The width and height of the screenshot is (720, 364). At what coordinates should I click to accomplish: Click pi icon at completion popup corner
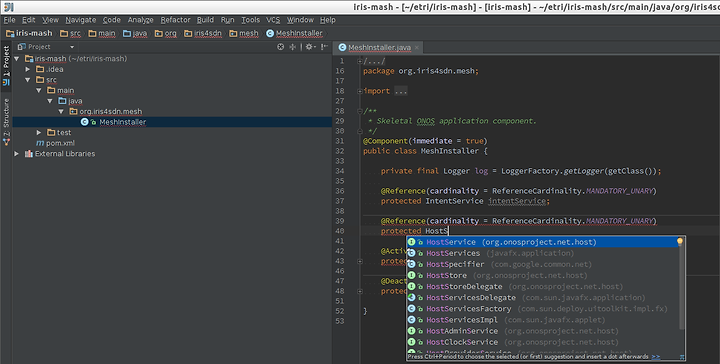point(682,357)
